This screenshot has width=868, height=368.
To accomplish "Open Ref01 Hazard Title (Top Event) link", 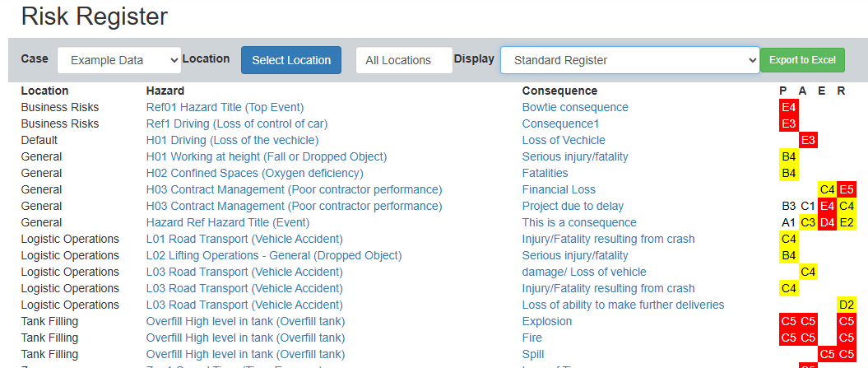I will point(225,107).
